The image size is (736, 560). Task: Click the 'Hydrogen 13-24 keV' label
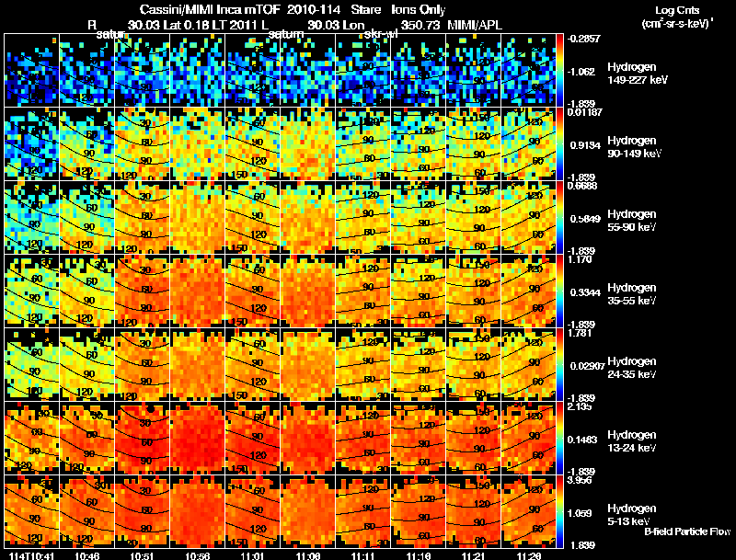point(632,441)
